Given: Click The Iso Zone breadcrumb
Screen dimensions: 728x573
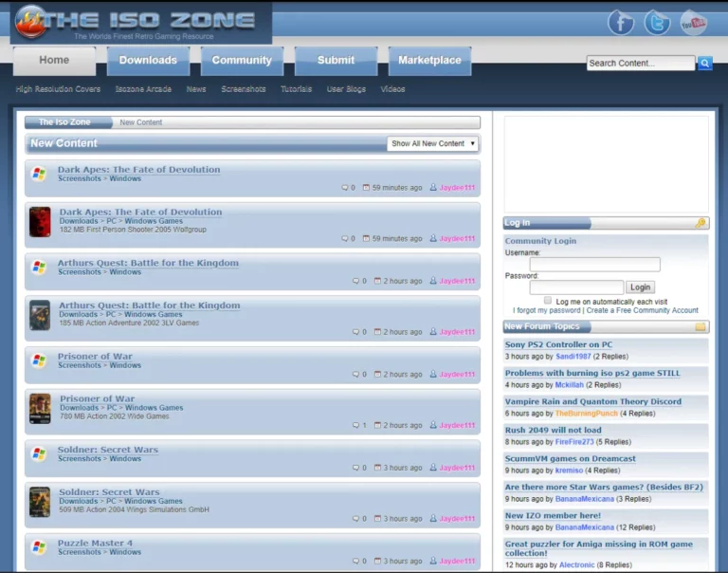Looking at the screenshot, I should click(x=64, y=122).
